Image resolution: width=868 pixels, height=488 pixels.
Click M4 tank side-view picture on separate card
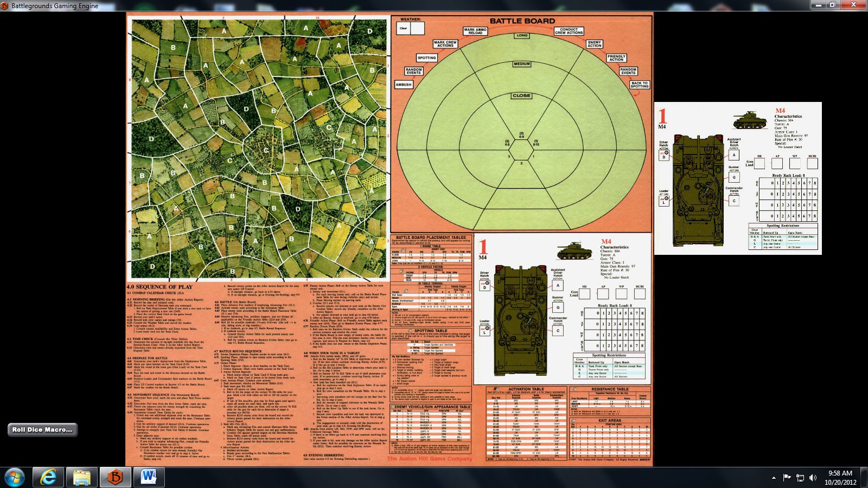point(750,120)
